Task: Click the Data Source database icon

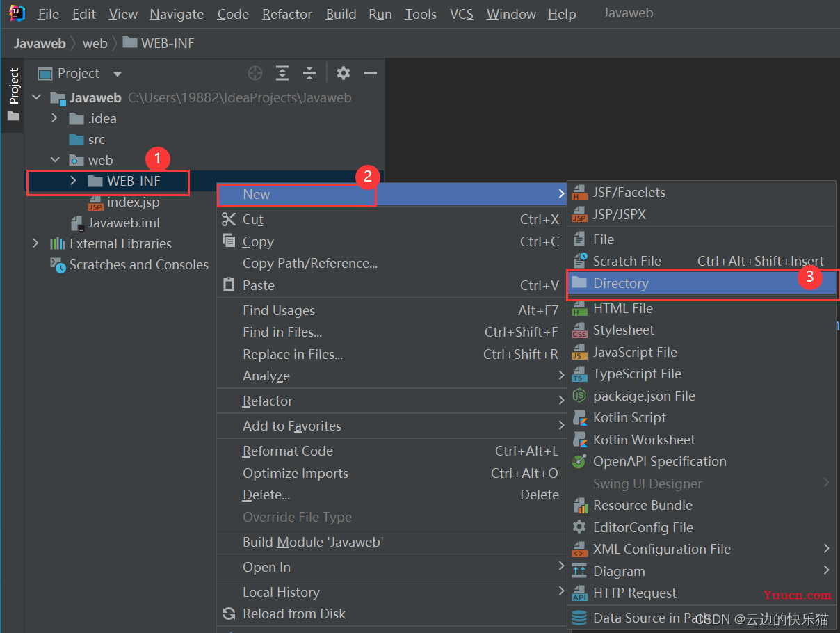Action: tap(579, 618)
